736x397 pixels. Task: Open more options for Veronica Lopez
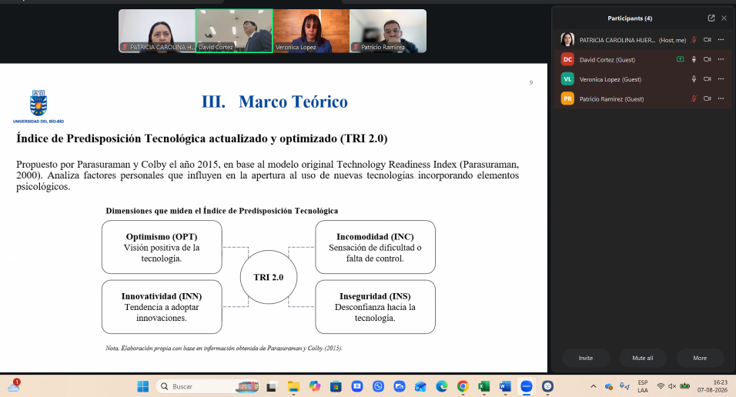tap(721, 79)
